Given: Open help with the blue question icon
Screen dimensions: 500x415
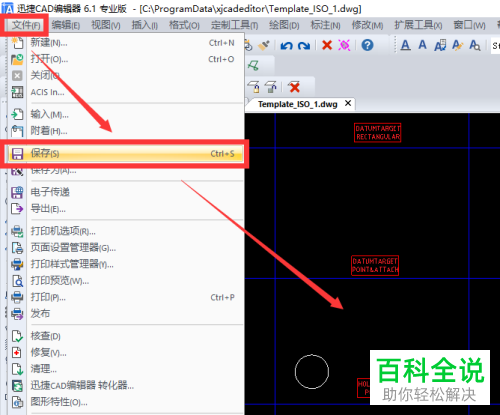Looking at the screenshot, I should pos(367,45).
